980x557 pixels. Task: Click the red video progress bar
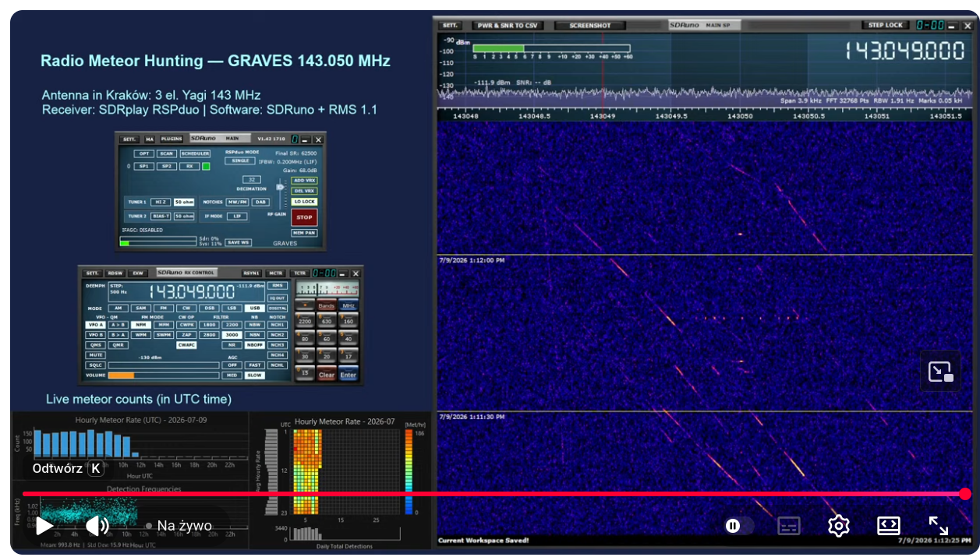point(493,493)
